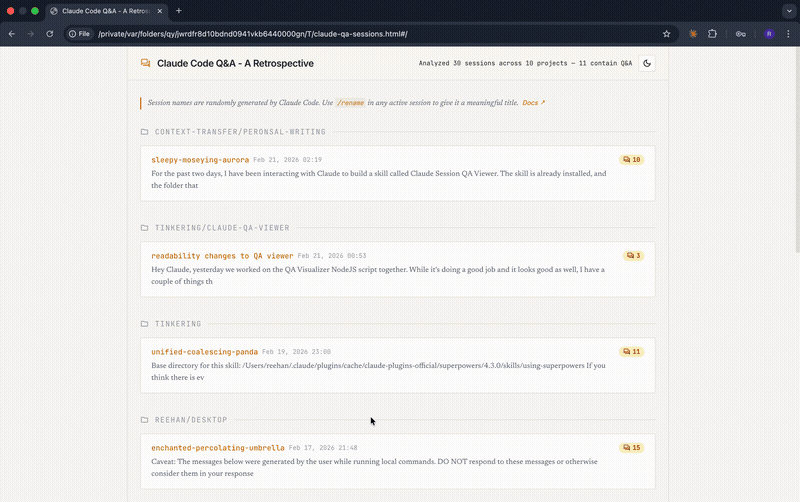
Task: Click the 10 messages badge on sleepy-moseying-aurora
Action: (x=631, y=160)
